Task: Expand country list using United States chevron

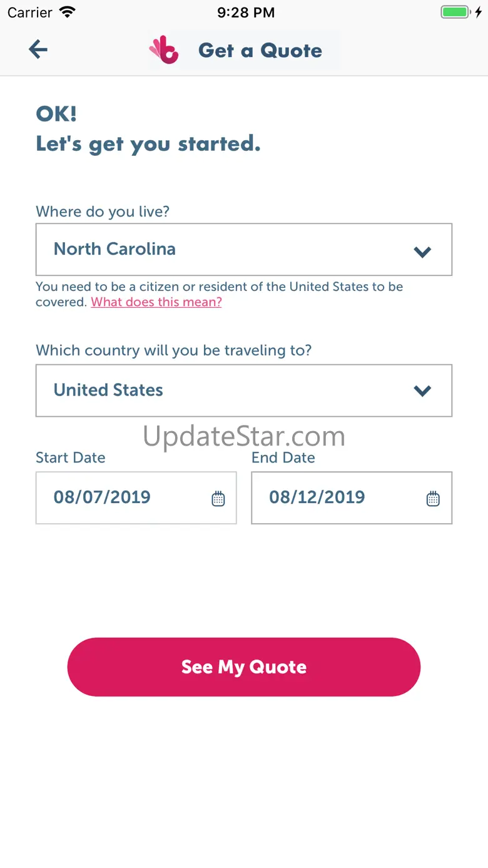Action: point(423,391)
